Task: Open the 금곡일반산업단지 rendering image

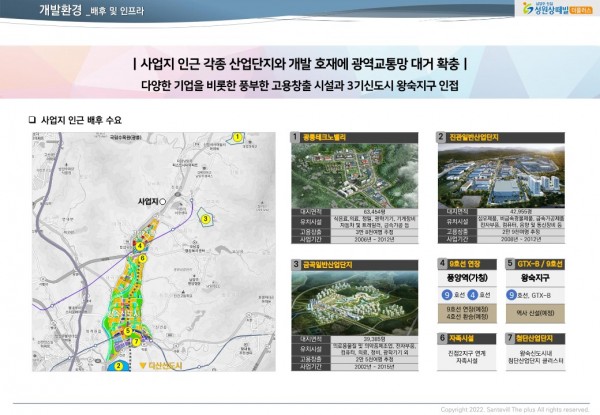Action: tap(357, 299)
